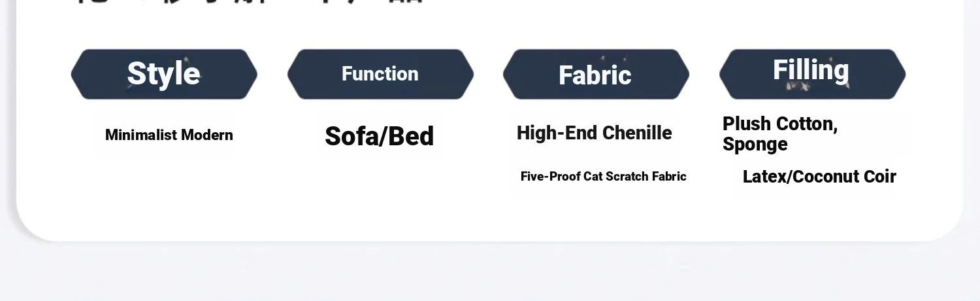
Task: Click the right pointed tip of Filling badge
Action: (902, 74)
